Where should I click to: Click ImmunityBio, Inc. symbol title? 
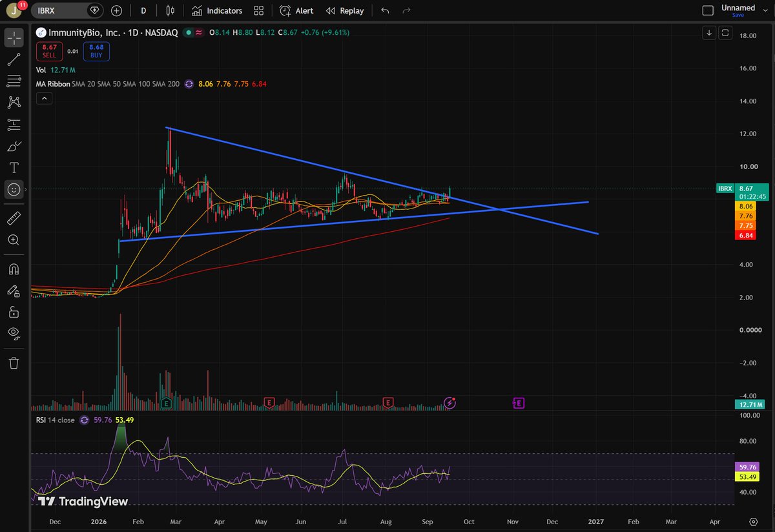86,32
